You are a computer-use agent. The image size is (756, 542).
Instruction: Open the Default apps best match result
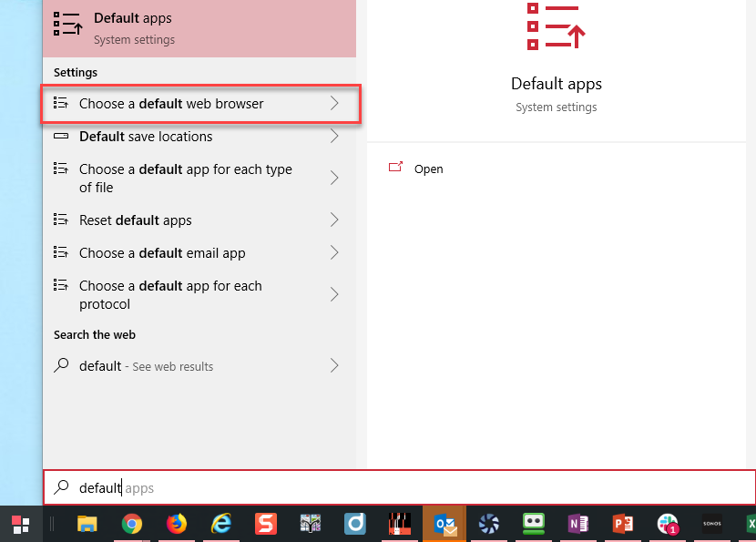pos(199,28)
